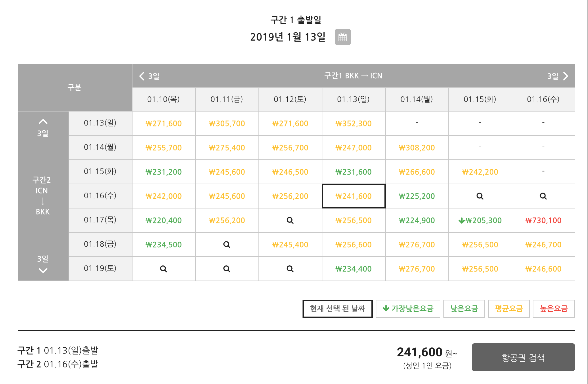Click the magnifier icon for 01.12 and 01.17

point(290,220)
